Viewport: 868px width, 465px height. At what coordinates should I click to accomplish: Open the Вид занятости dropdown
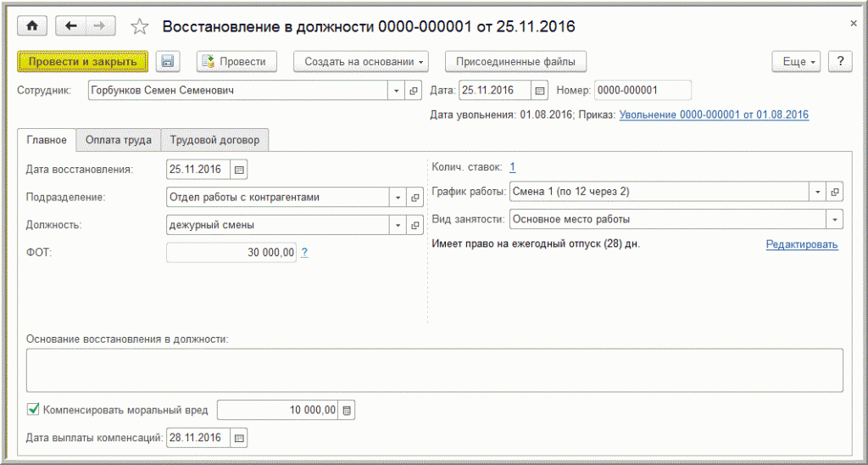tap(836, 220)
